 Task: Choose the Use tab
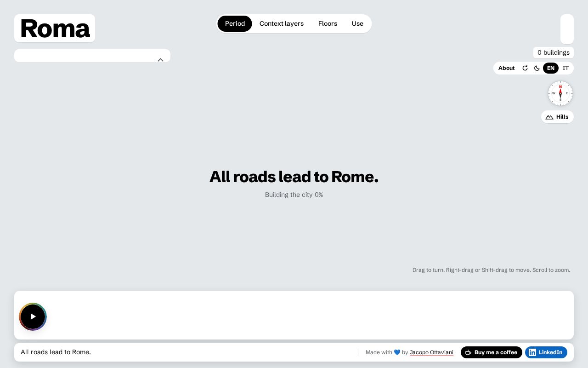click(x=357, y=23)
